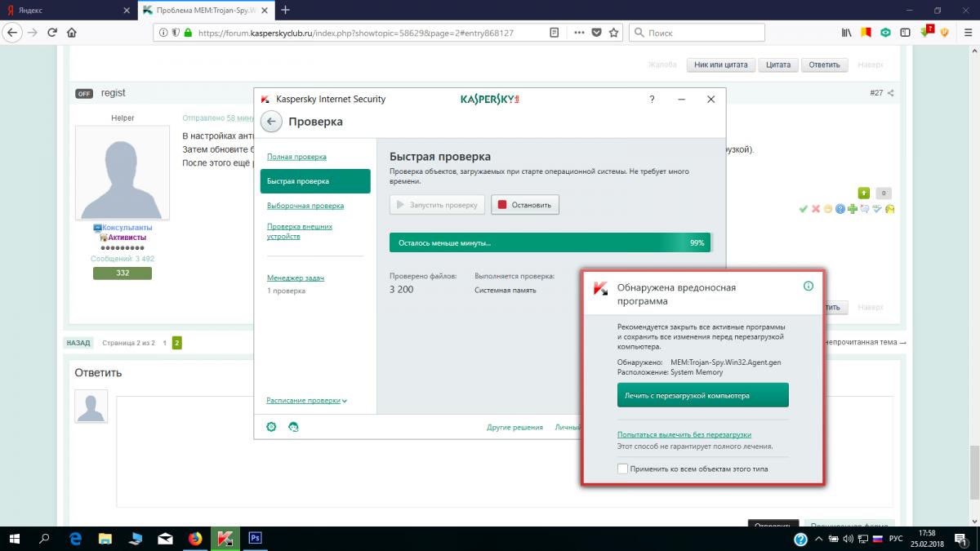Save page to Pocket icon
The width and height of the screenshot is (980, 551).
(596, 33)
